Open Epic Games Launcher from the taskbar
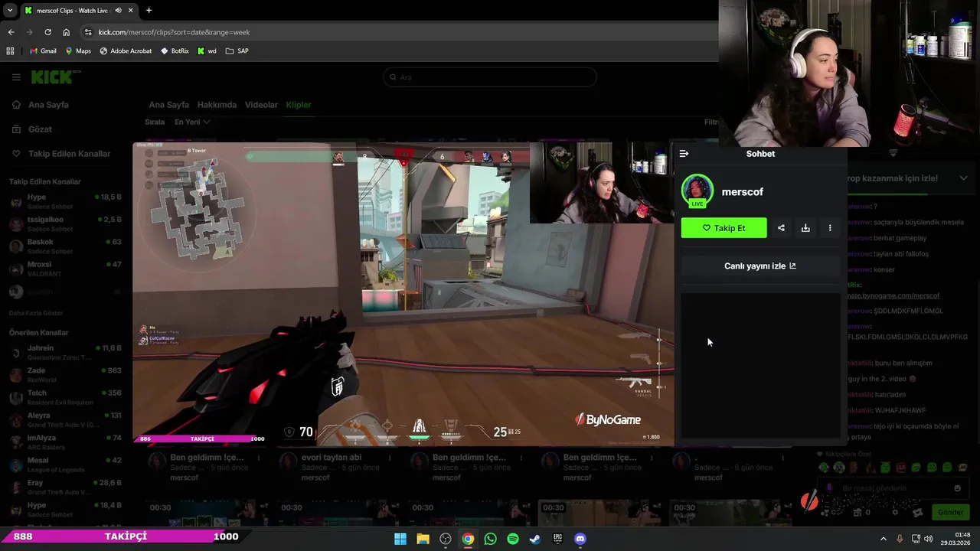Screen dimensions: 980x551 tap(557, 539)
